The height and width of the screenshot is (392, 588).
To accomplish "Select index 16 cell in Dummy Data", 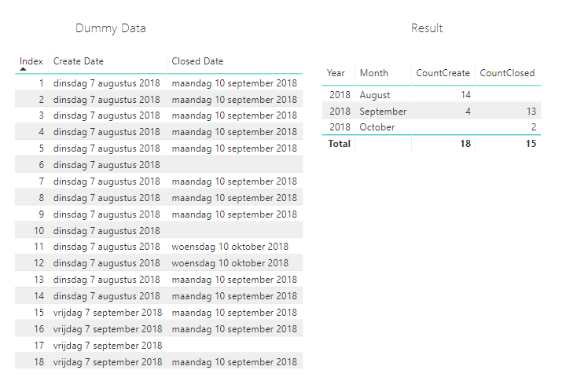I will (x=39, y=329).
